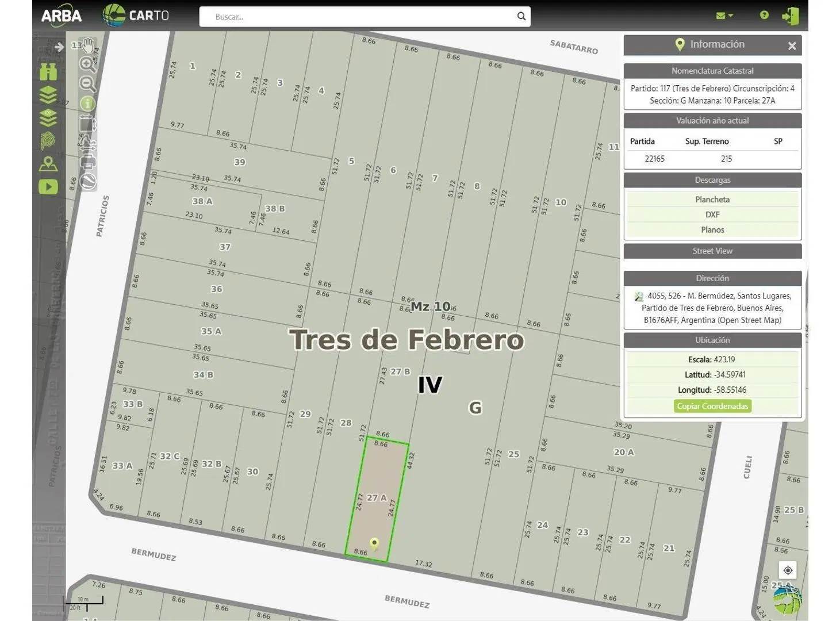Click the print map icon

click(87, 162)
